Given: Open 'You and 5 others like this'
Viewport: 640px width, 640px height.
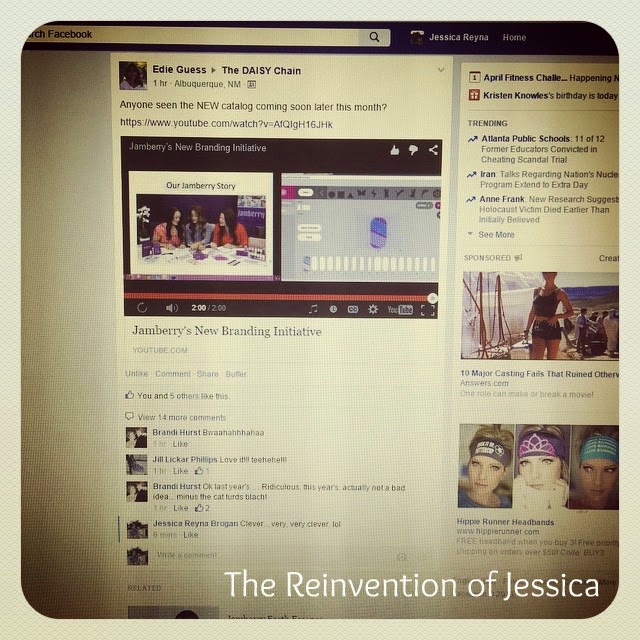Looking at the screenshot, I should coord(182,396).
